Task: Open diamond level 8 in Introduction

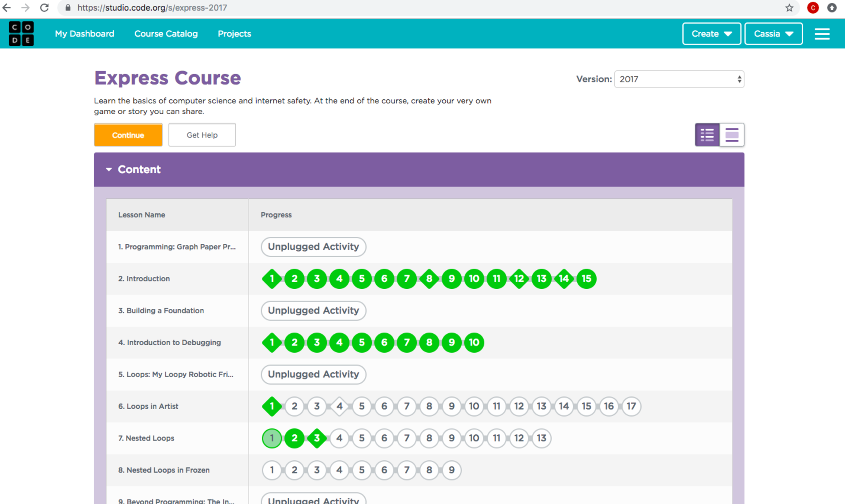Action: 429,279
